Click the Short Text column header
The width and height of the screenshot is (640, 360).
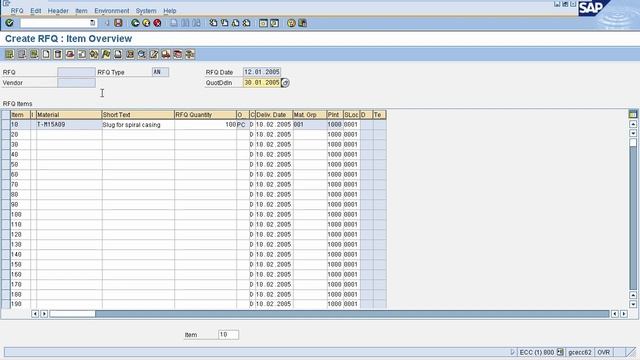[x=138, y=115]
